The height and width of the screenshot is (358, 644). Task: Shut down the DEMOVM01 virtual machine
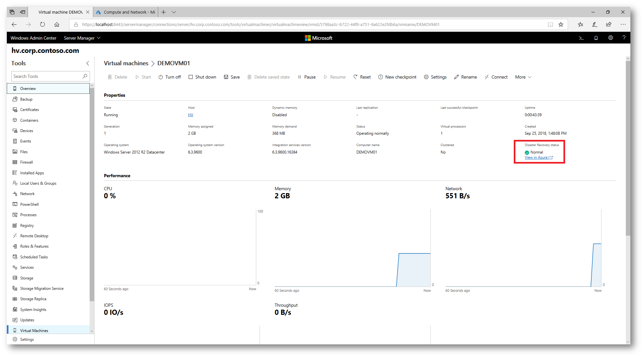tap(202, 77)
